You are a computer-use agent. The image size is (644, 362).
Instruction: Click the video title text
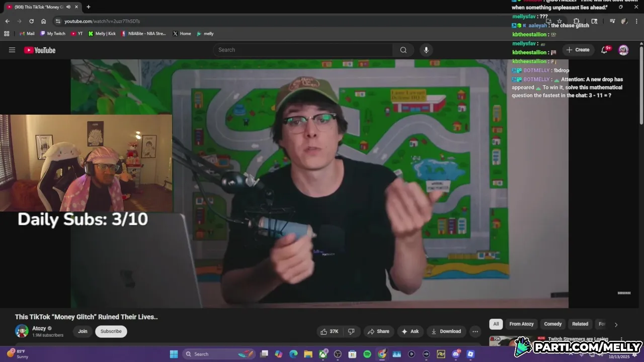click(87, 317)
